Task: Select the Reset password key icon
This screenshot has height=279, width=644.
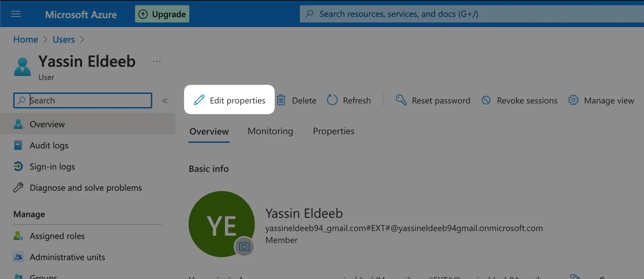Action: click(x=401, y=100)
